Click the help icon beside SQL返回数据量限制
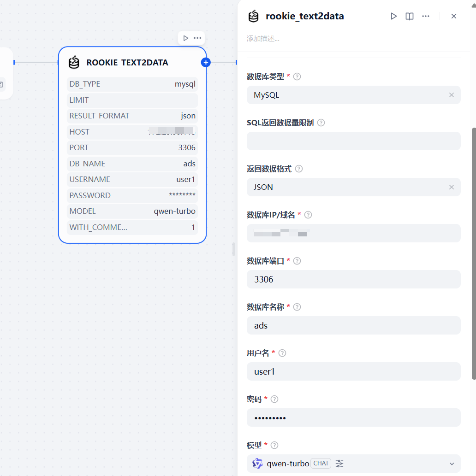476x476 pixels. pyautogui.click(x=321, y=123)
